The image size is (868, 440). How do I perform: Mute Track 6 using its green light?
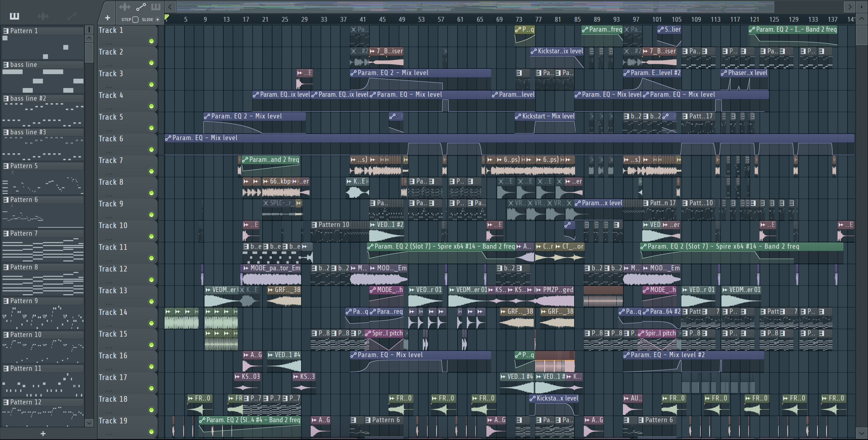(x=151, y=149)
